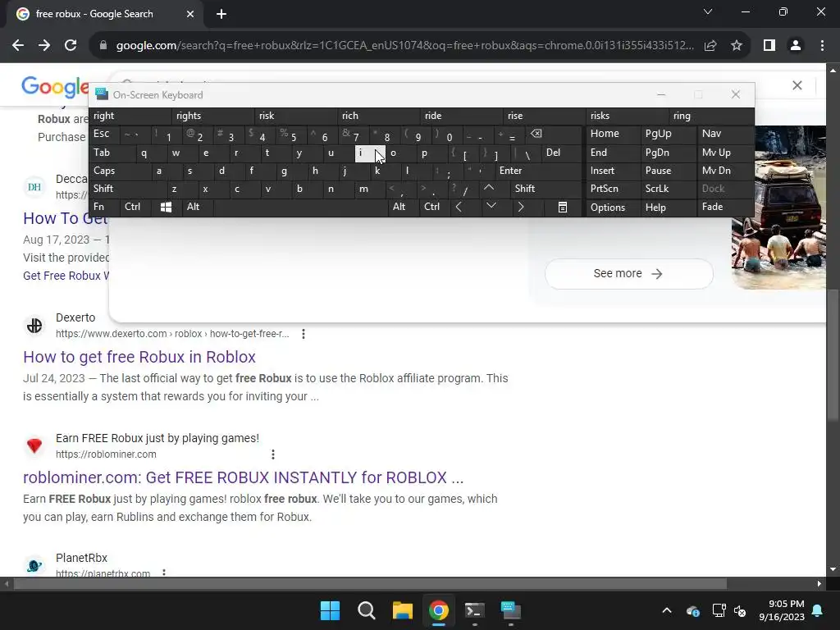Click the context menu key on On-Screen Keyboard
The width and height of the screenshot is (840, 630).
coord(563,208)
